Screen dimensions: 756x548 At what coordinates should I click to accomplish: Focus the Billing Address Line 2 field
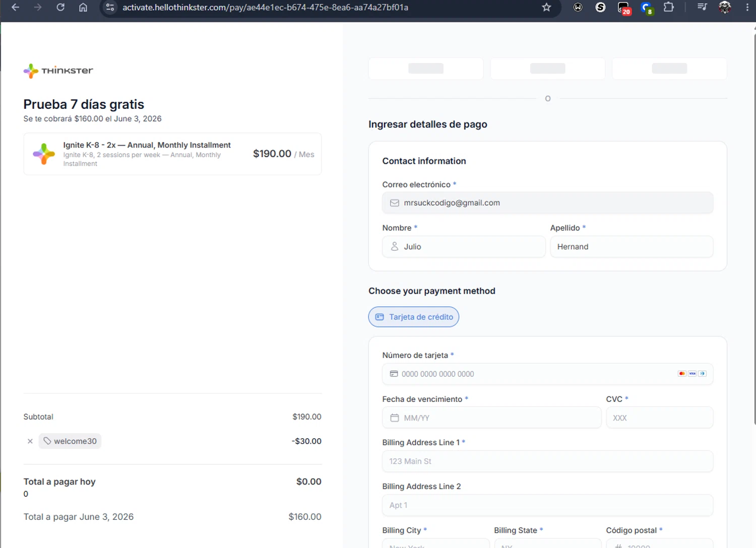548,505
